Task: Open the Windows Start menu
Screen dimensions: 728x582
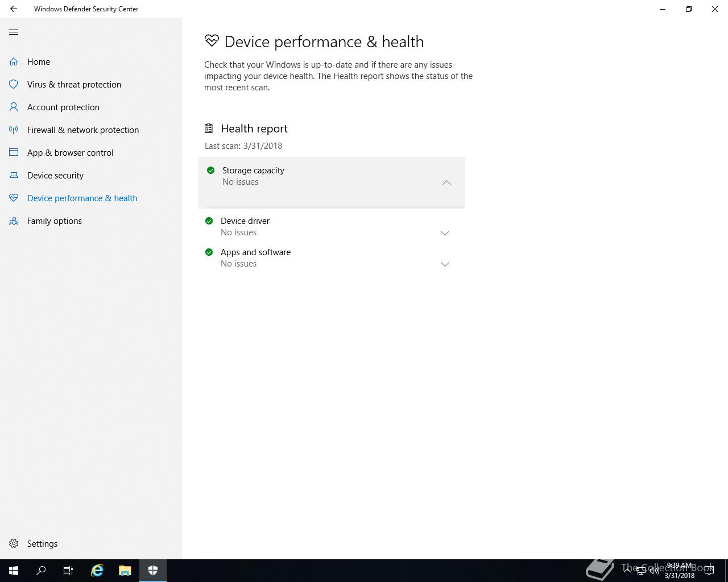Action: [14, 571]
